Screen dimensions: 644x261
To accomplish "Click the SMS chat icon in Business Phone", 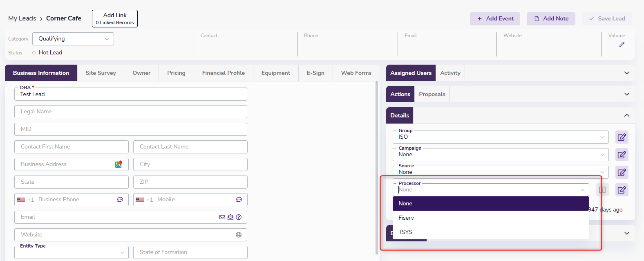I will pos(120,200).
